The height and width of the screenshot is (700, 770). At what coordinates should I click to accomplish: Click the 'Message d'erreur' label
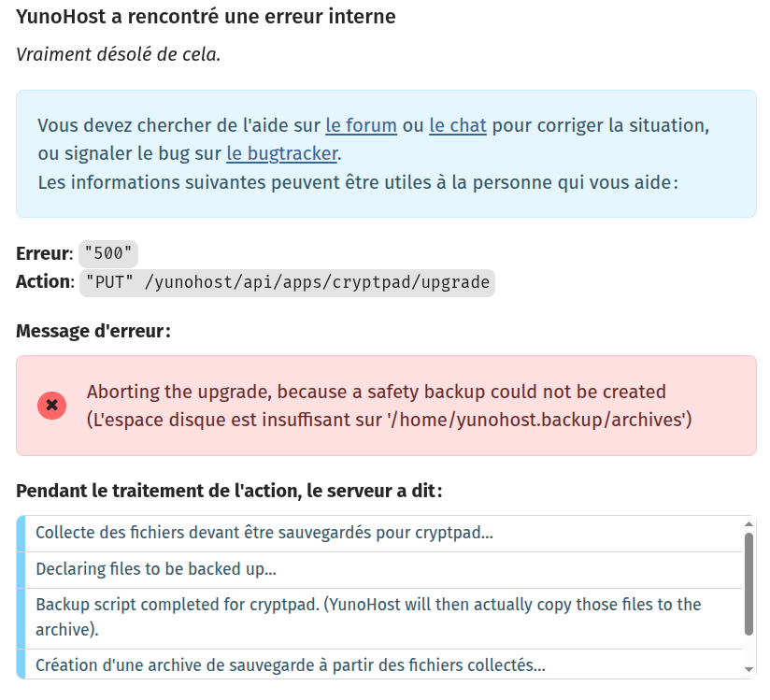93,331
